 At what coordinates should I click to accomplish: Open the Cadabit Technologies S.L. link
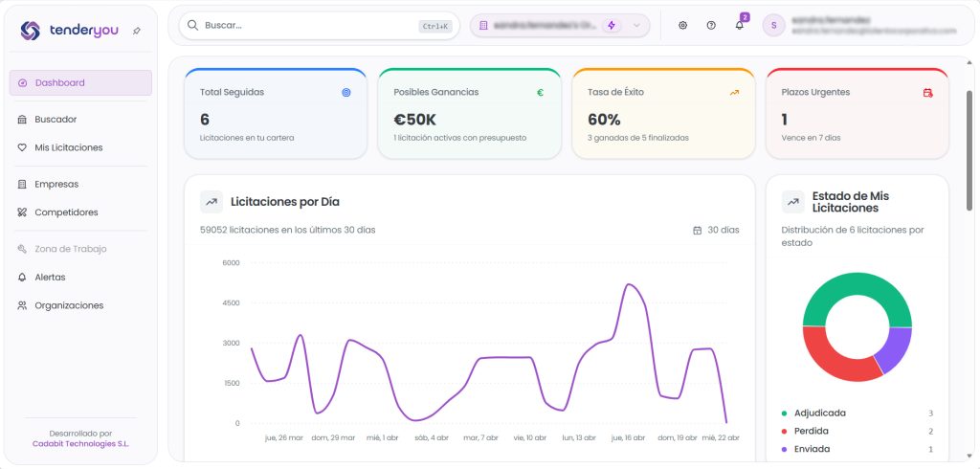click(x=80, y=444)
